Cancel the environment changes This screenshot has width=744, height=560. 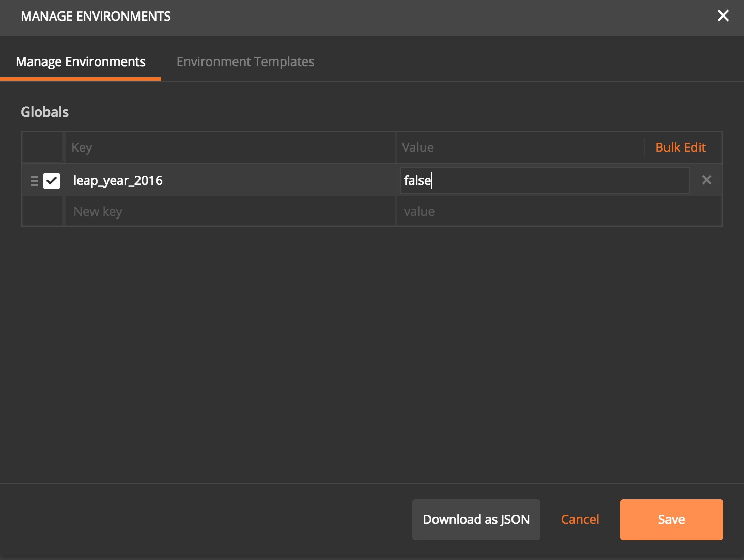coord(580,520)
